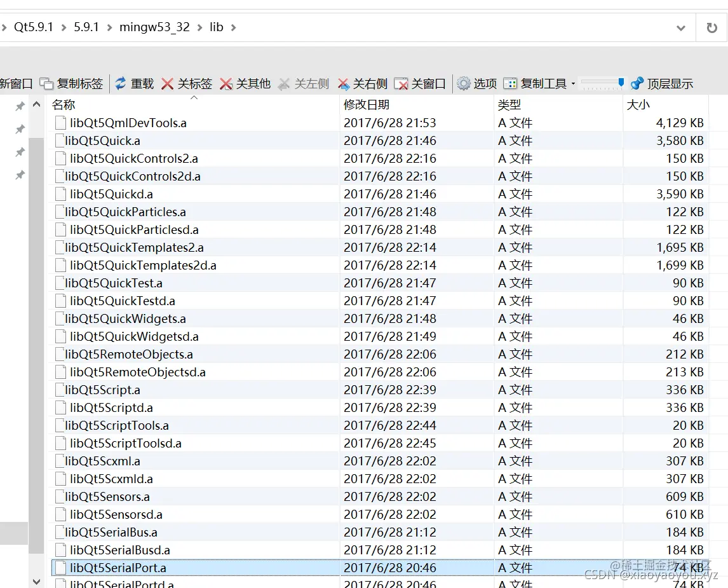This screenshot has height=588, width=728.
Task: Open the 选项 options gear button
Action: click(477, 84)
